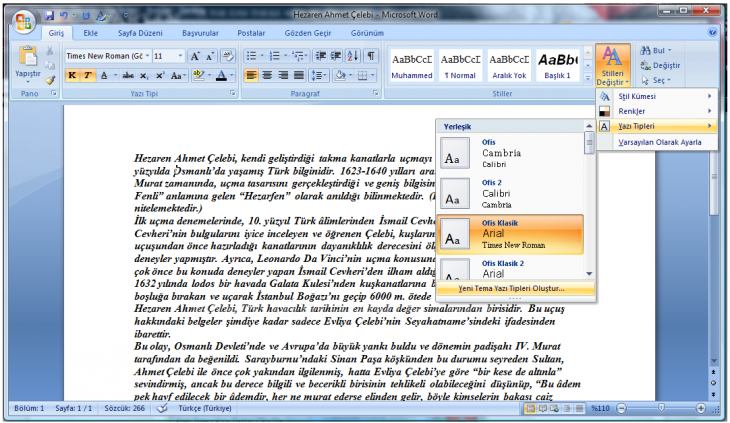The height and width of the screenshot is (423, 730).
Task: Open the Seç select dropdown
Action: 656,81
